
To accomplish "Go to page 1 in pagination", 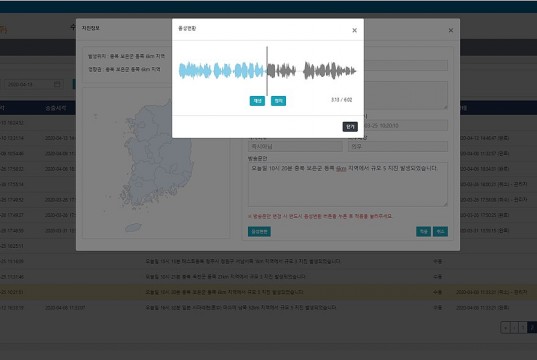I will pyautogui.click(x=523, y=328).
